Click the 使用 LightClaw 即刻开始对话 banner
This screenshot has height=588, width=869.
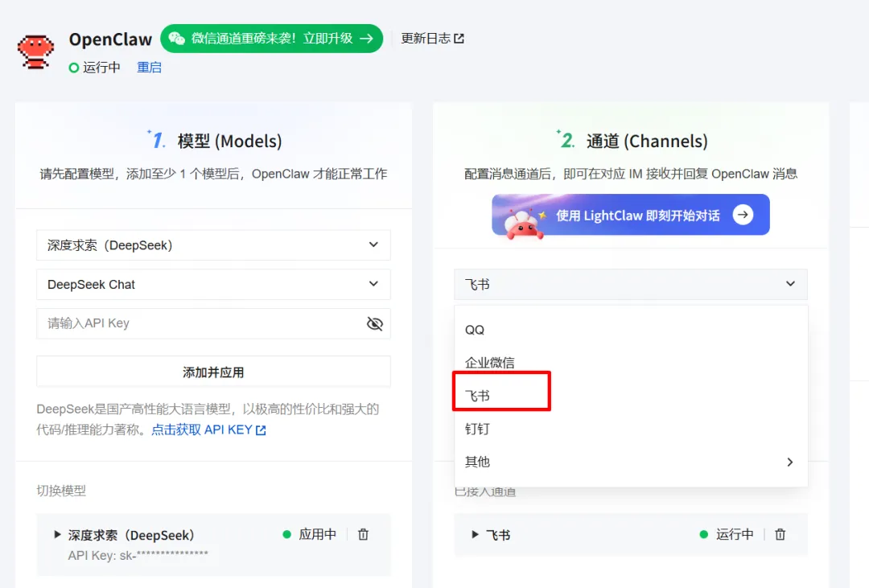tap(631, 215)
